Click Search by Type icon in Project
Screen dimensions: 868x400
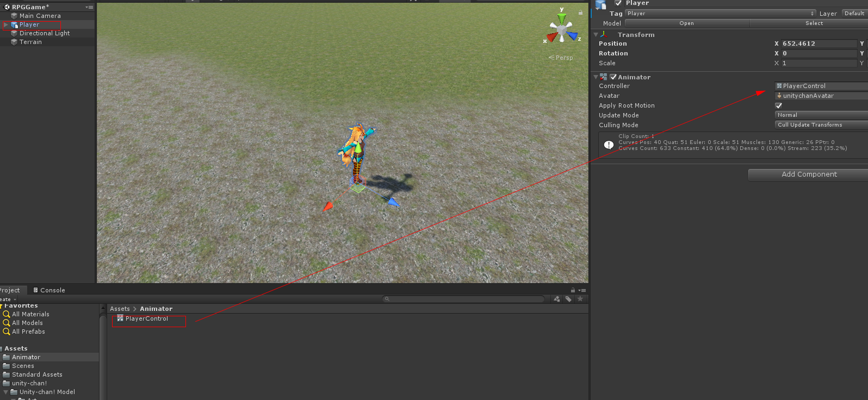[556, 299]
